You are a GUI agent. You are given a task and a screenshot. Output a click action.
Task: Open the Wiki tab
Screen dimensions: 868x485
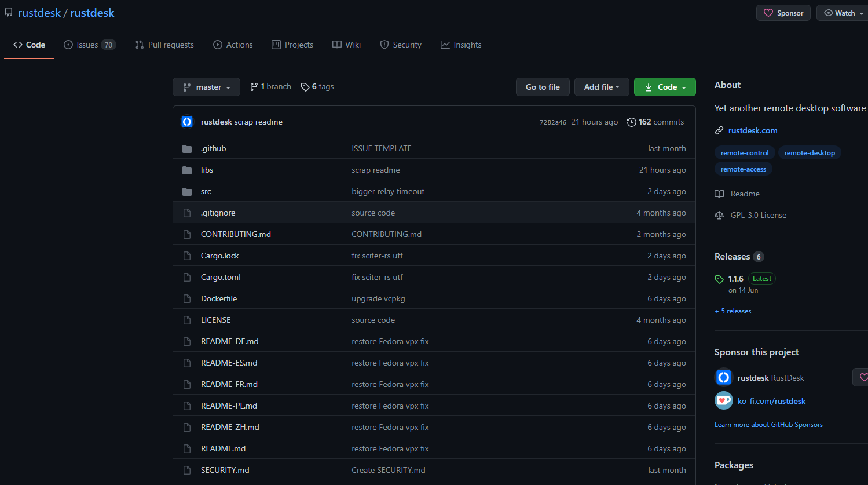pyautogui.click(x=346, y=45)
